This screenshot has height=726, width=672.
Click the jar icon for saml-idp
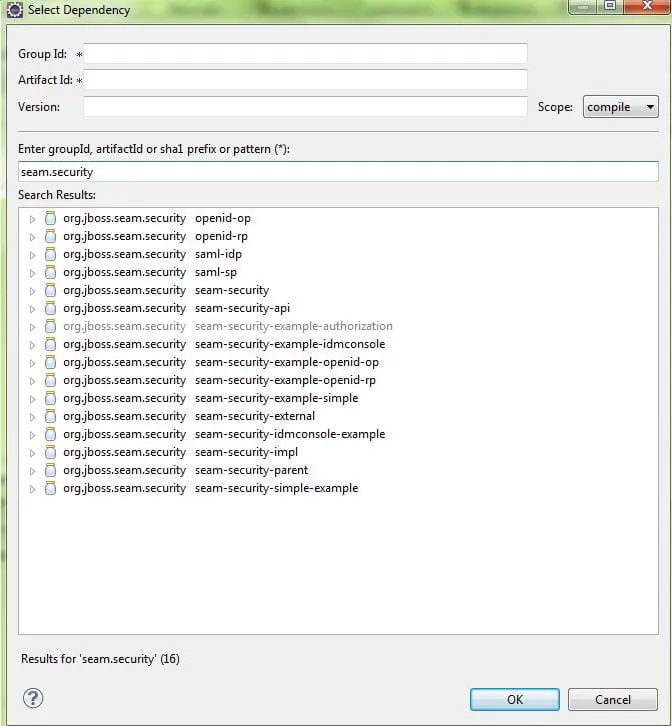[x=50, y=254]
